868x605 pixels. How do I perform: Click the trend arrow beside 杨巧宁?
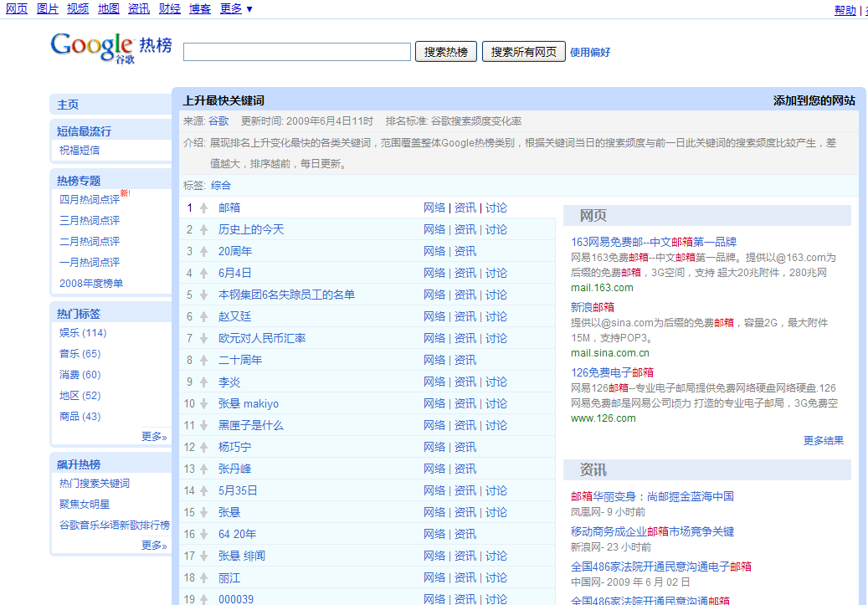tap(203, 447)
